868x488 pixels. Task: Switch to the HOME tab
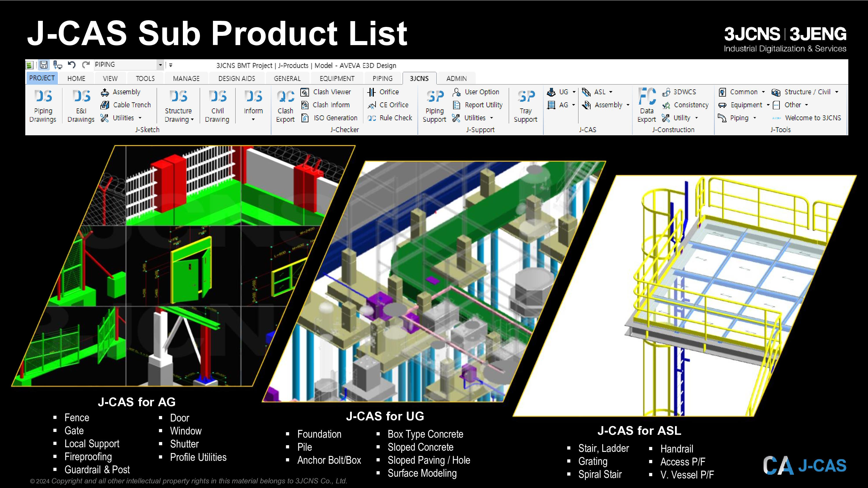(76, 78)
